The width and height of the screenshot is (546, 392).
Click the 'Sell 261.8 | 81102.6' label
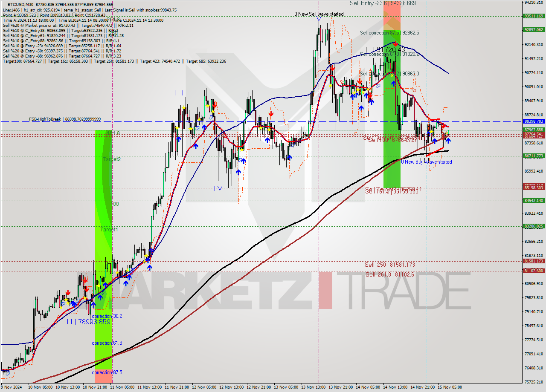tap(389, 274)
